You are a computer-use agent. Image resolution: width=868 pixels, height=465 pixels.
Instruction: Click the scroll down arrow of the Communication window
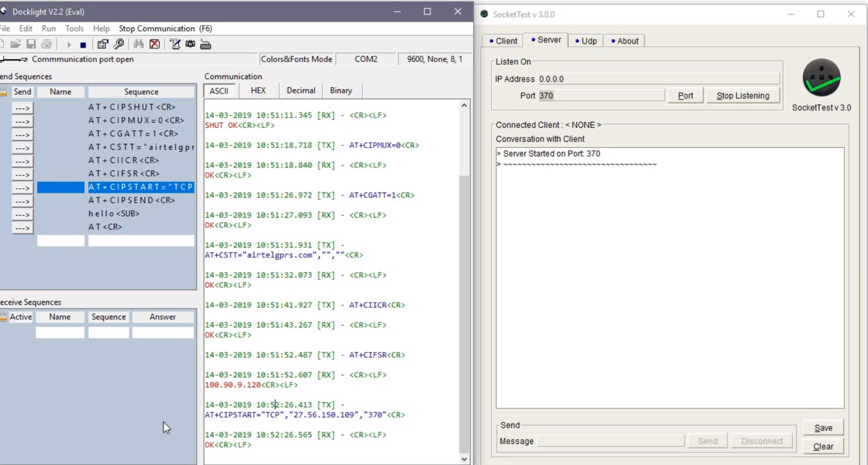(x=464, y=459)
